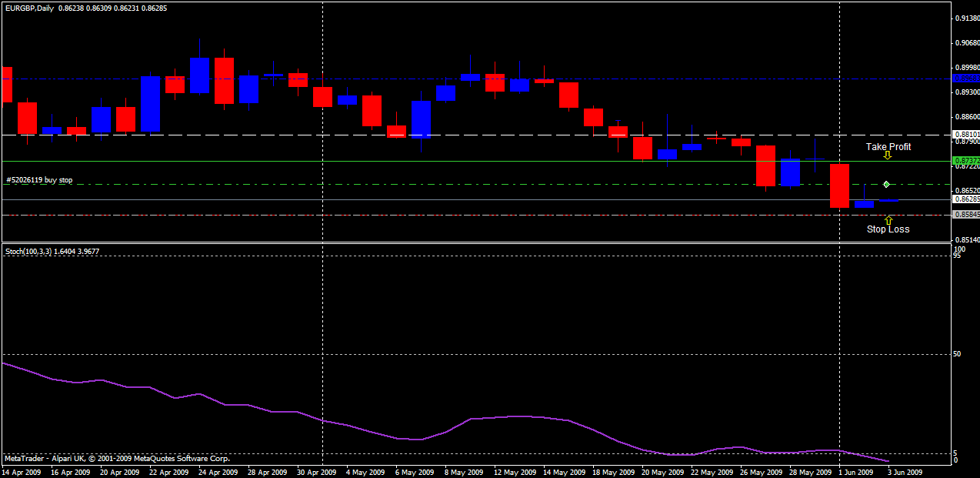Click the 100 level on Stochastic scale
This screenshot has width=980, height=478.
[x=958, y=249]
